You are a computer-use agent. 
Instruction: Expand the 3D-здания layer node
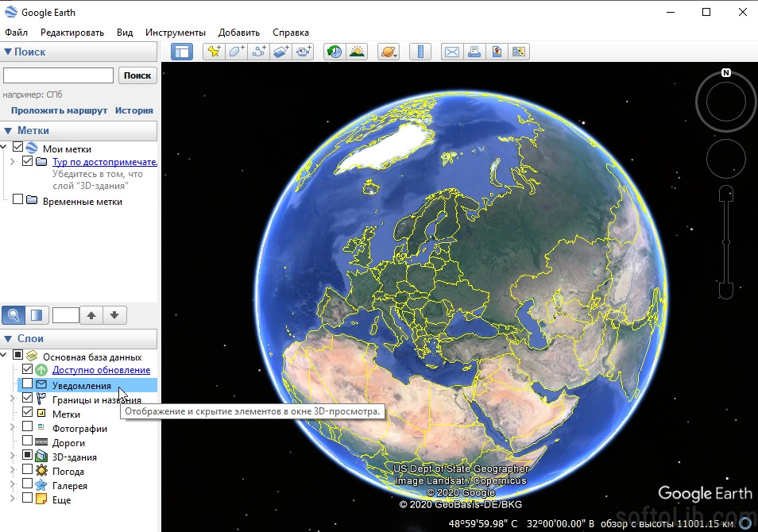(13, 455)
